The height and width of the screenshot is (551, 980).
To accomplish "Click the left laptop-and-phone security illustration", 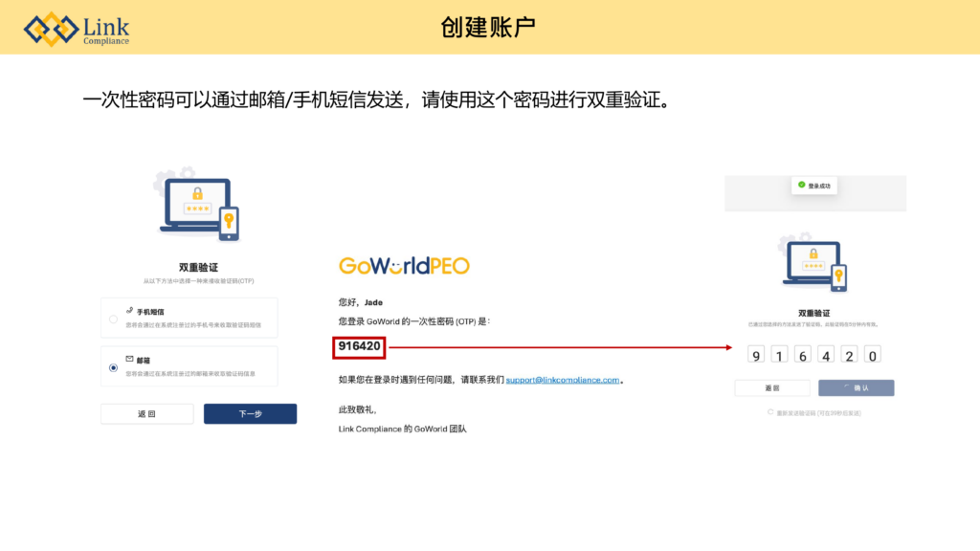I will pos(198,208).
